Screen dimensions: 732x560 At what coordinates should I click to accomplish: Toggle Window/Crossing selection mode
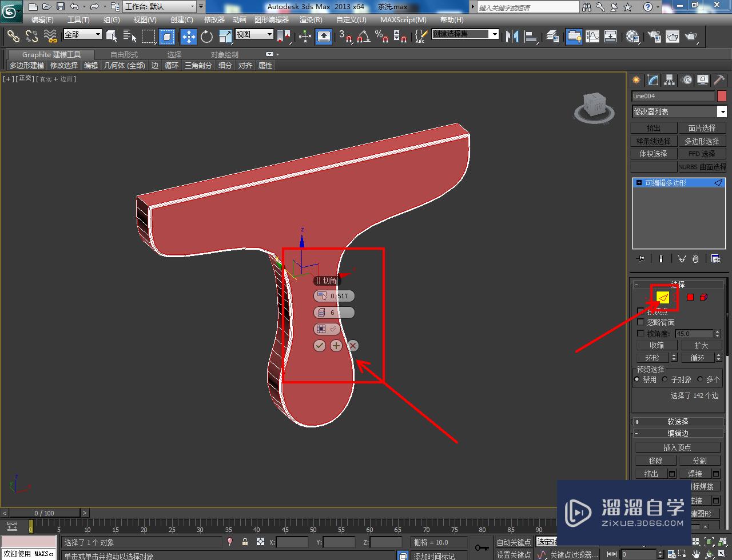[x=167, y=37]
